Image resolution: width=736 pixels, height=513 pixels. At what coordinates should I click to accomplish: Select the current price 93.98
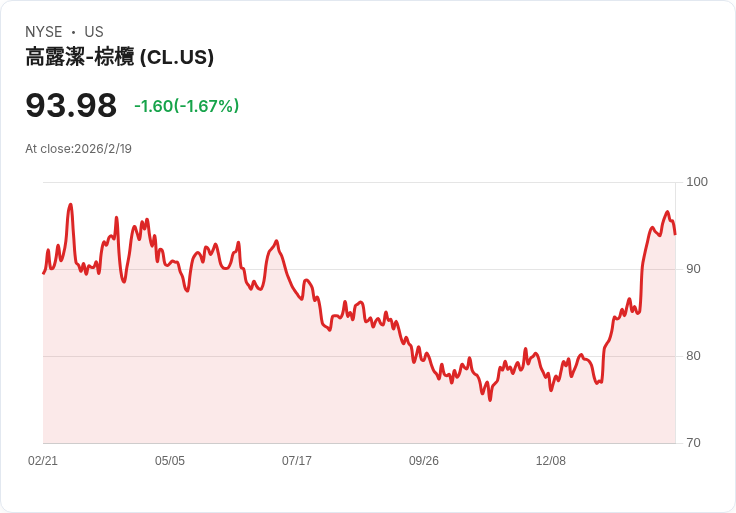click(71, 105)
